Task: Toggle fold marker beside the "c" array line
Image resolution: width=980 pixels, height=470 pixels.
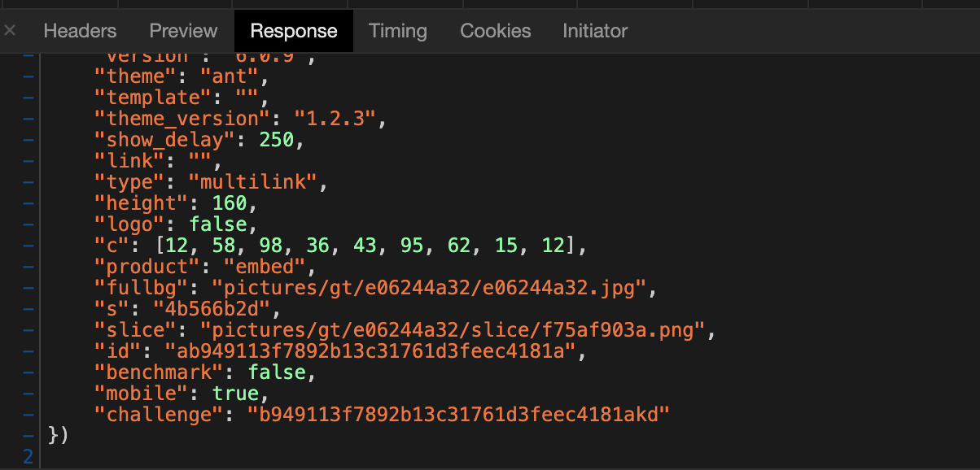Action: pos(29,246)
